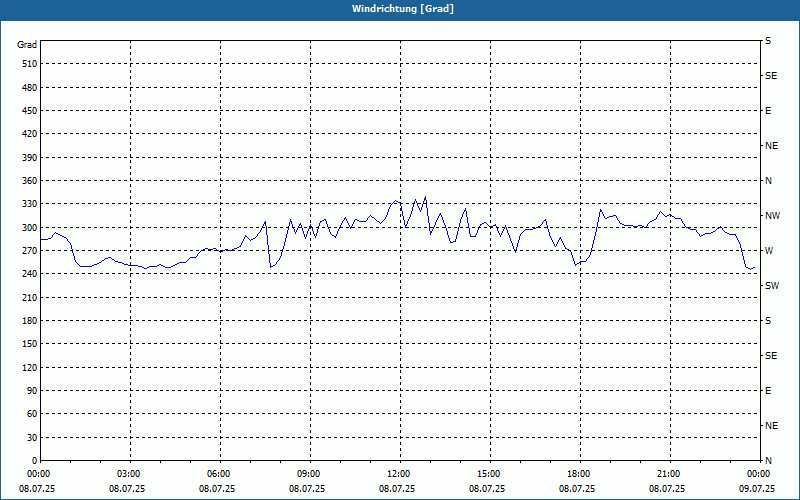Screen dimensions: 800x500
Task: Select the 120 y-axis value
Action: pyautogui.click(x=30, y=367)
